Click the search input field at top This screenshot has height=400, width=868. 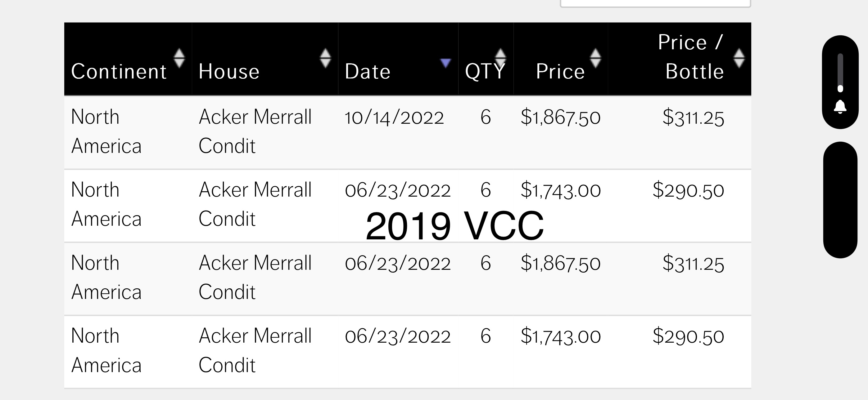tap(655, 3)
